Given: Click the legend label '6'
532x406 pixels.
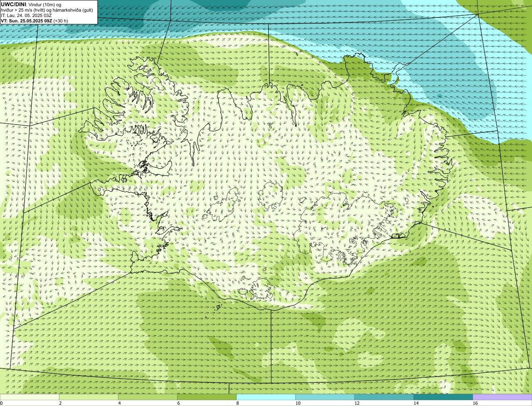Looking at the screenshot, I should tap(178, 403).
